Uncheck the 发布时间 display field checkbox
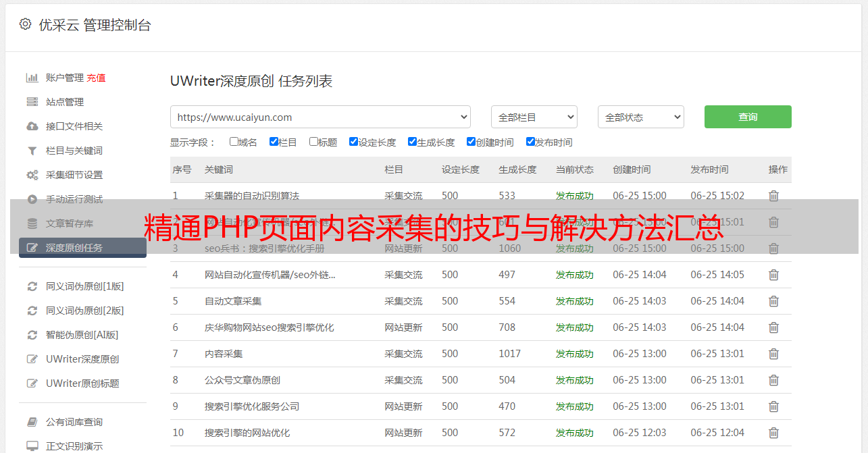 click(x=530, y=142)
